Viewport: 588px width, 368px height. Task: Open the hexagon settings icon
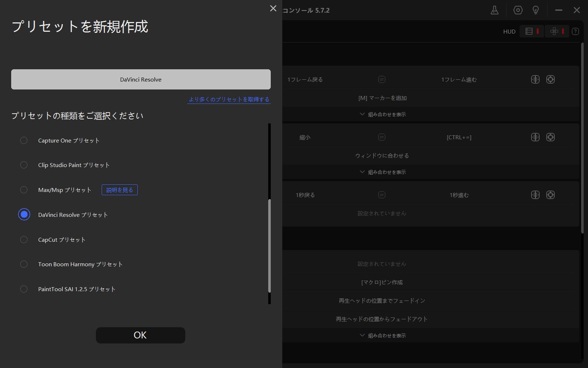pyautogui.click(x=518, y=10)
